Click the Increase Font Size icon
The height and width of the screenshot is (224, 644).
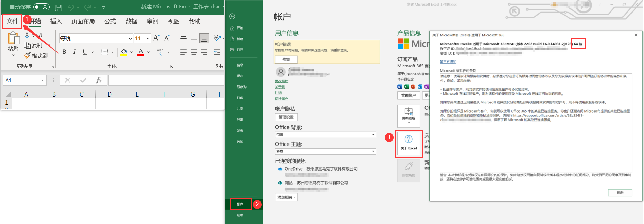coord(156,38)
